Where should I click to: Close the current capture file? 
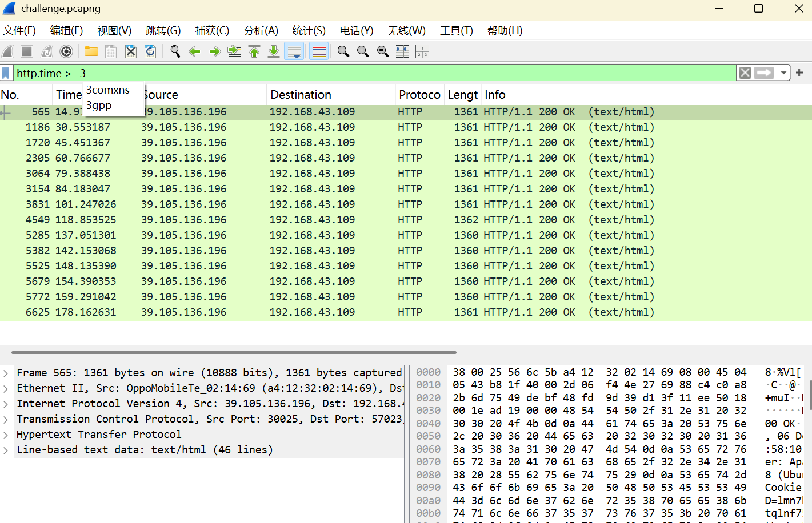[x=131, y=51]
